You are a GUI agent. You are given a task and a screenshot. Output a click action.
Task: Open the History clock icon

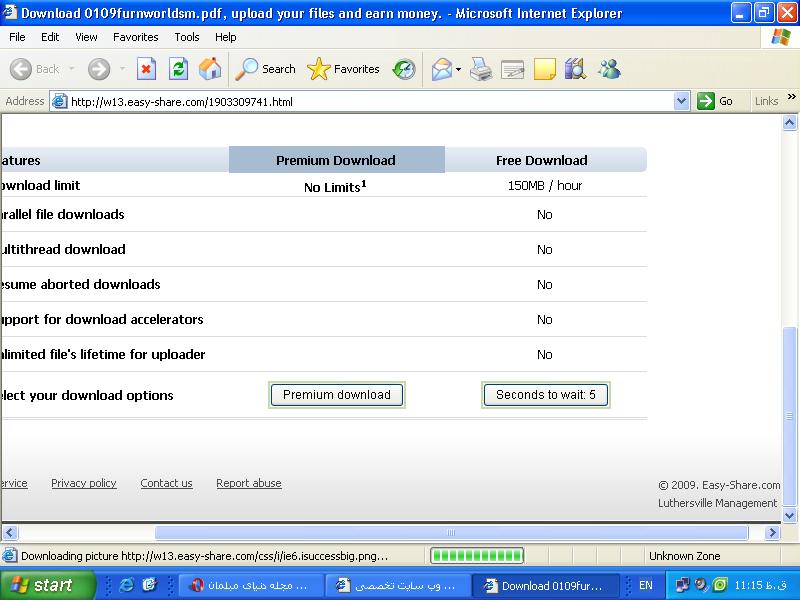[404, 69]
